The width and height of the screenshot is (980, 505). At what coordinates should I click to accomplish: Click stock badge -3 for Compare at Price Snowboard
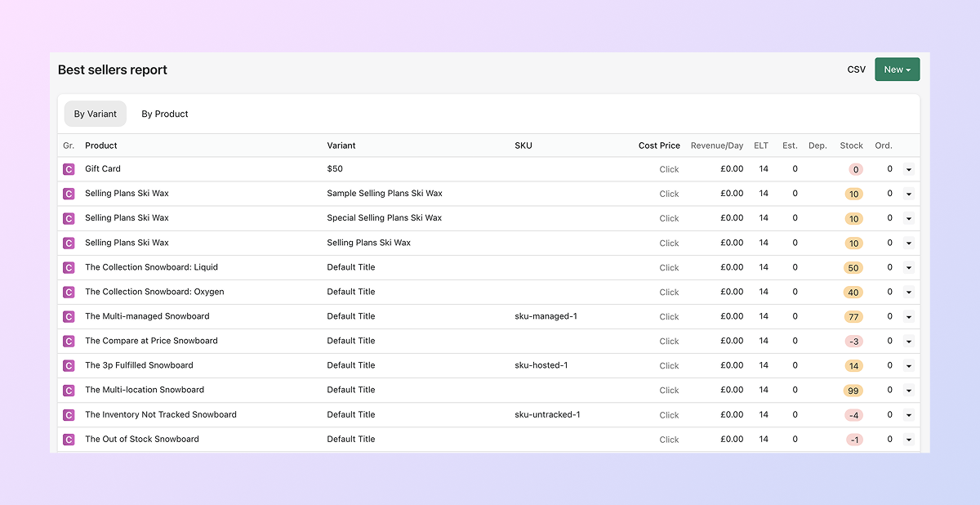click(854, 342)
